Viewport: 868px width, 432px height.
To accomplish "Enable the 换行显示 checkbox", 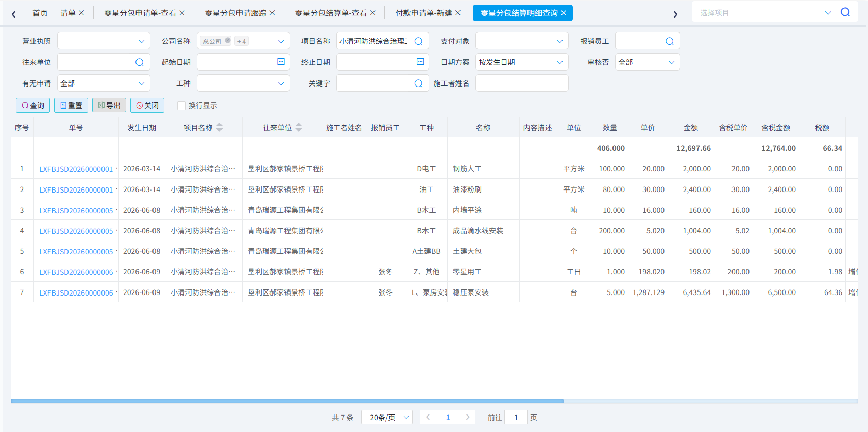I will pos(181,106).
